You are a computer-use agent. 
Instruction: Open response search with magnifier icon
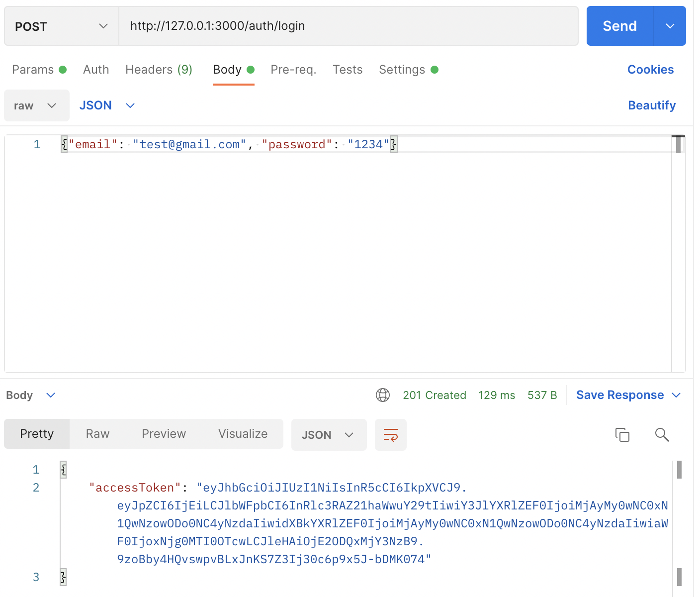point(662,435)
